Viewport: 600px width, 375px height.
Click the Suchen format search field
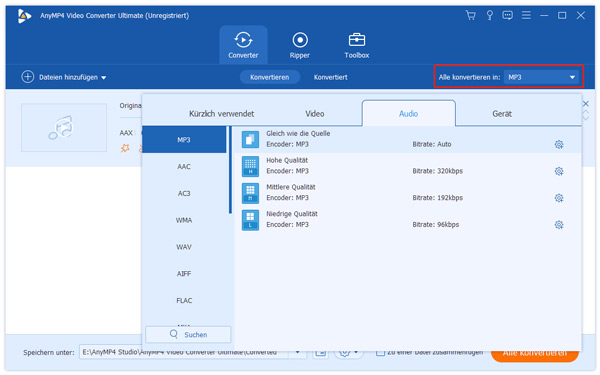[188, 334]
